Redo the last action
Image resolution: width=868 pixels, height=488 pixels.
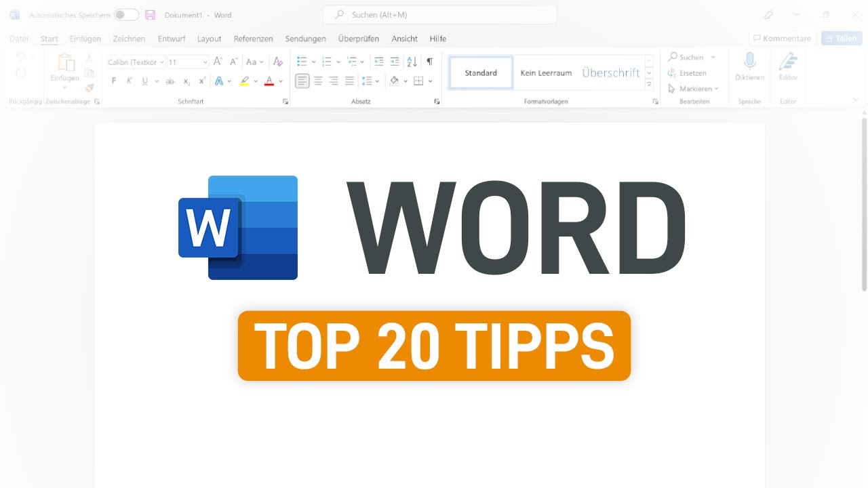point(20,73)
